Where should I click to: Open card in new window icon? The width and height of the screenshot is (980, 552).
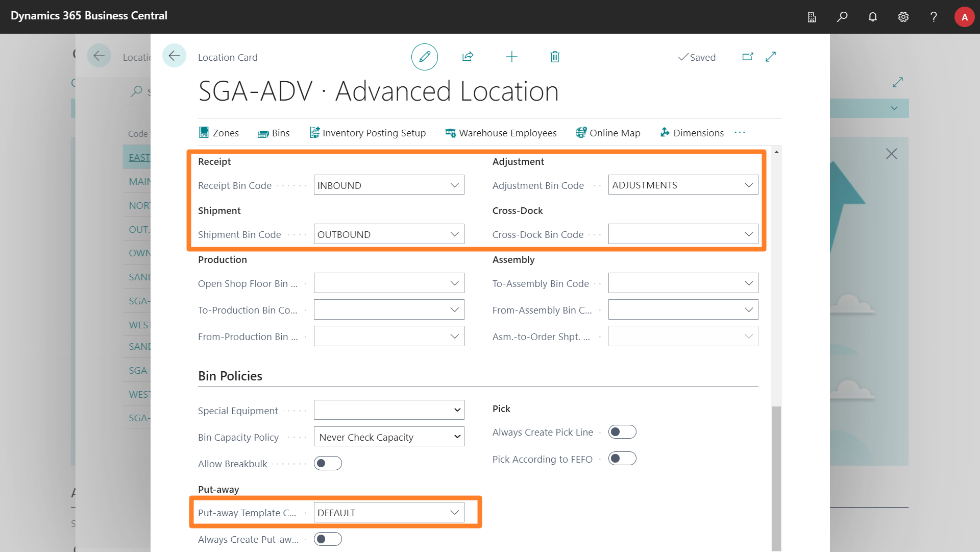[x=748, y=57]
